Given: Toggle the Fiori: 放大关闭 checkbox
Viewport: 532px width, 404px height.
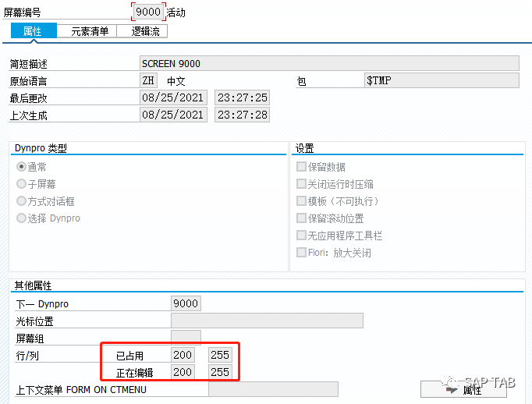Looking at the screenshot, I should pos(301,253).
